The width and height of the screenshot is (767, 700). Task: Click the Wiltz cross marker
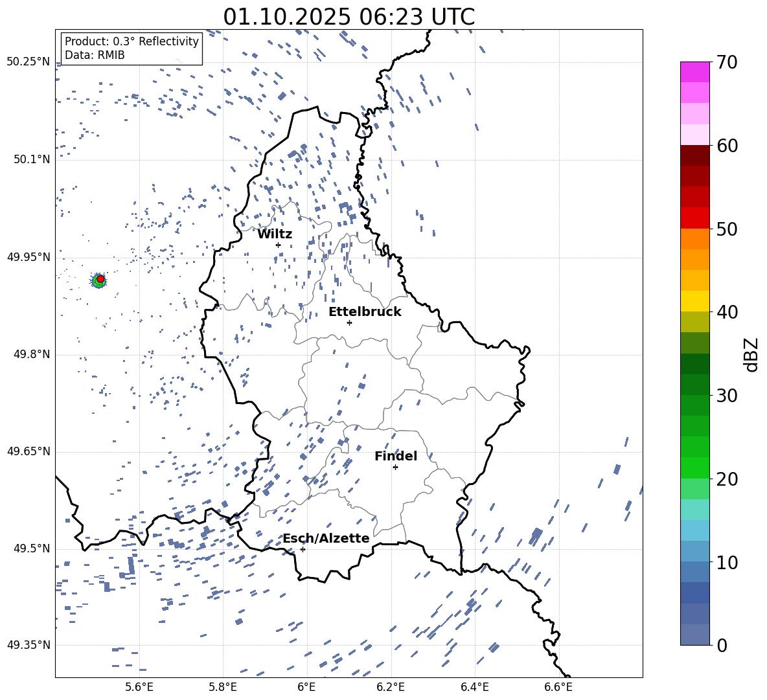[279, 245]
